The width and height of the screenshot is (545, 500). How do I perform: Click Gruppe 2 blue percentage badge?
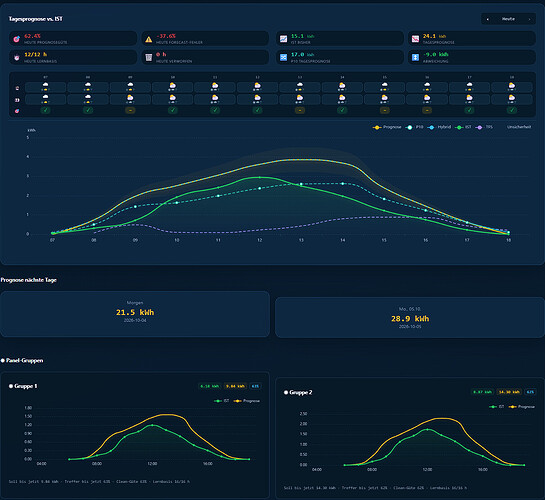530,392
